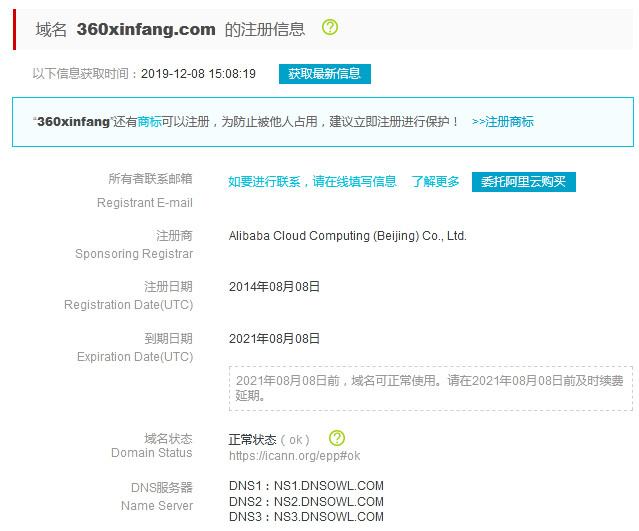Click the 委托阿里云购买 button
Viewport: 639px width, 531px height.
coord(524,182)
